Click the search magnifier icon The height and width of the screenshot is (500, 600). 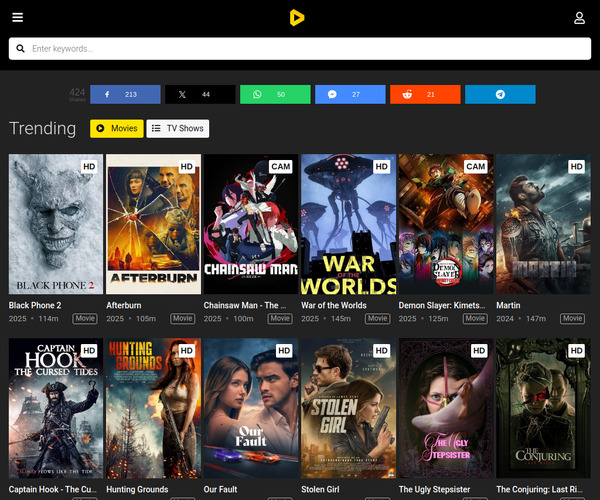21,49
